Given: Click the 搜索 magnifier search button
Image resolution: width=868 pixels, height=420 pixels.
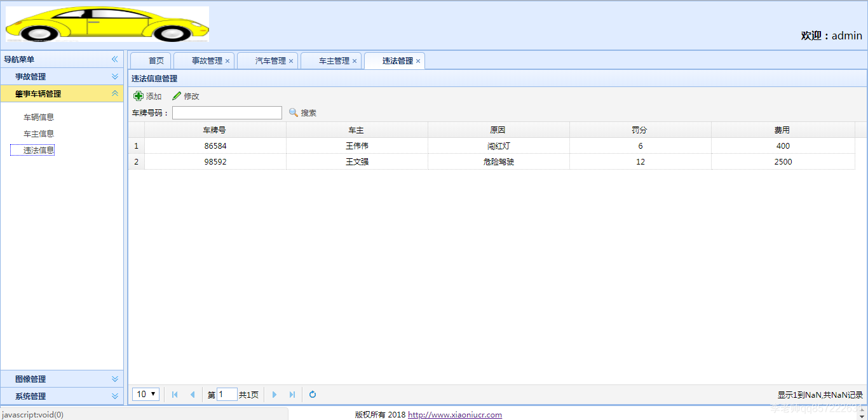Looking at the screenshot, I should tap(302, 112).
